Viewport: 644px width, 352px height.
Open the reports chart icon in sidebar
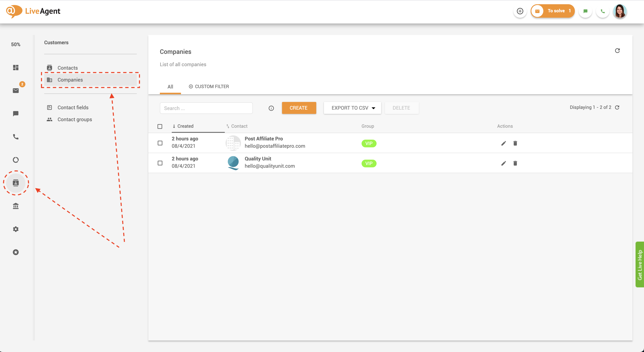(x=16, y=160)
